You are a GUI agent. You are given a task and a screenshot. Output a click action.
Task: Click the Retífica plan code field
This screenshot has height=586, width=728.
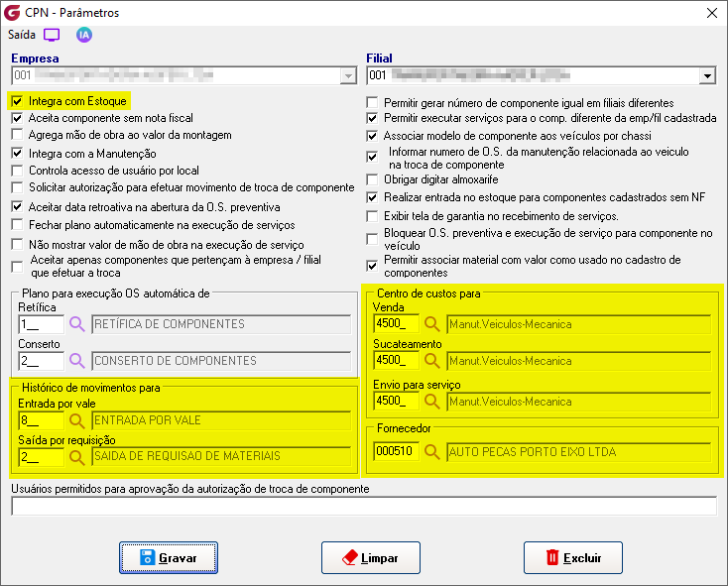click(x=42, y=324)
